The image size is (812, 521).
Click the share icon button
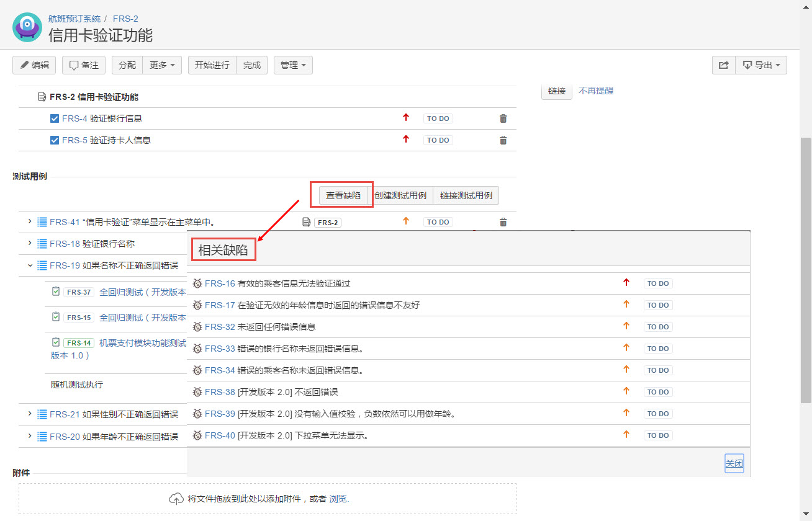[x=723, y=65]
